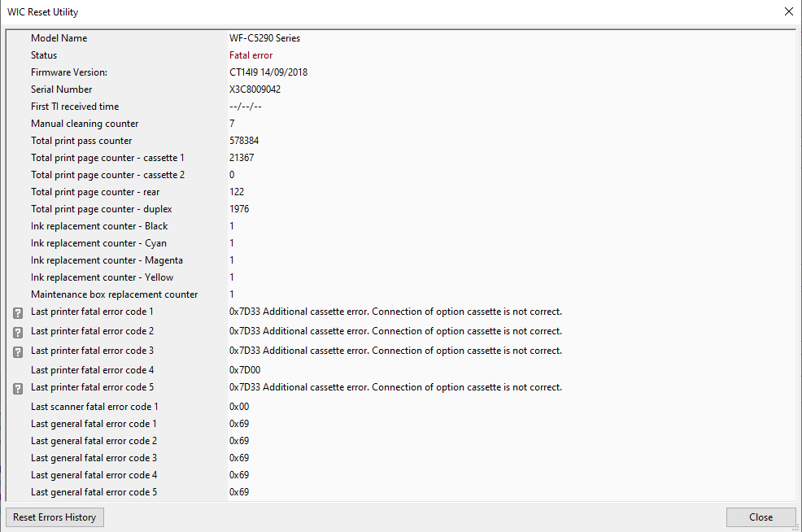
Task: Select the 0x00 scanner error value
Action: (x=239, y=407)
